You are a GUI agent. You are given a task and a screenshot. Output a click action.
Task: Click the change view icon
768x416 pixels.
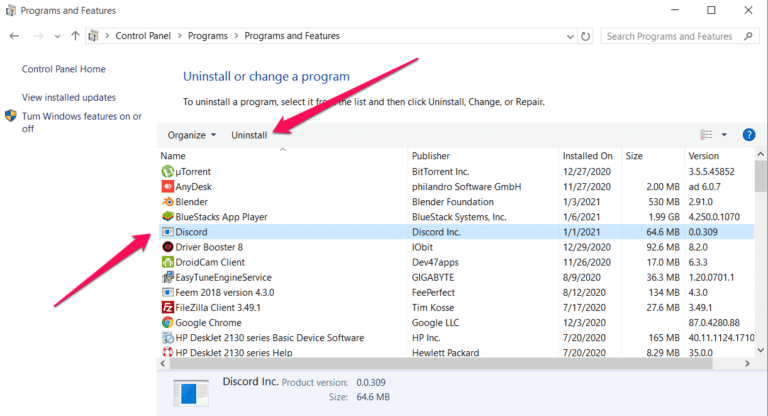click(x=706, y=135)
